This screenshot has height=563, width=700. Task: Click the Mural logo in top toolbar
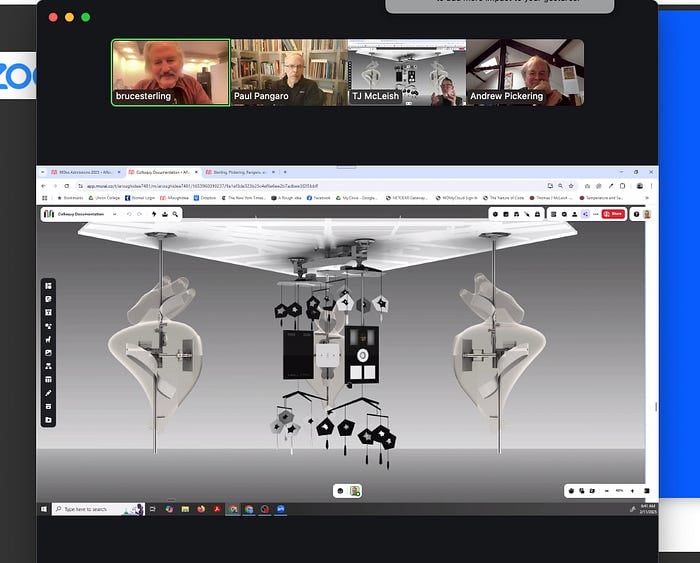pos(49,214)
